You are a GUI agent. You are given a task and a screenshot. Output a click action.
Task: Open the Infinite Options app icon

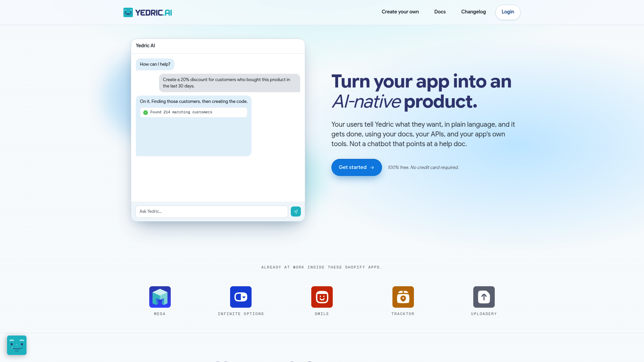(241, 297)
